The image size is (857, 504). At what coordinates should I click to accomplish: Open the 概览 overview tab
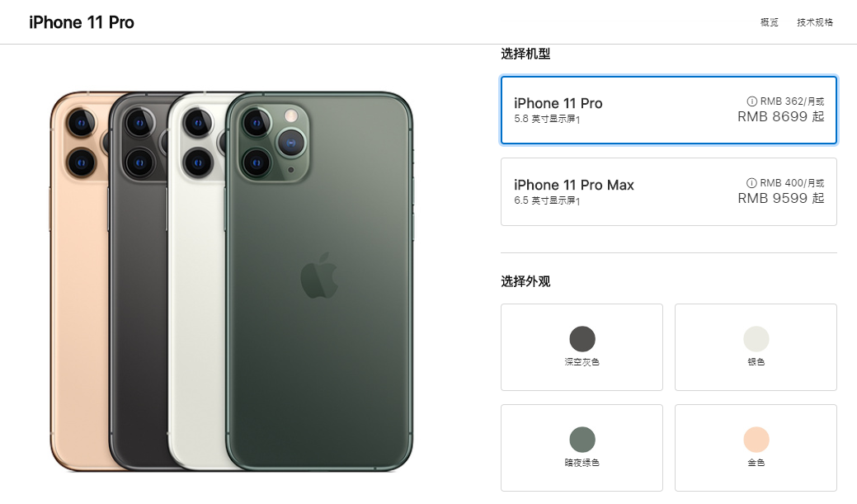(769, 22)
